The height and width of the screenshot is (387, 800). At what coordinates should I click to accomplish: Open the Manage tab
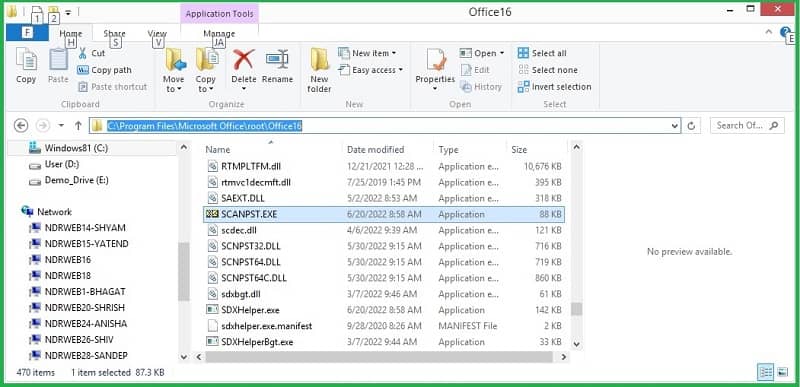(x=219, y=34)
